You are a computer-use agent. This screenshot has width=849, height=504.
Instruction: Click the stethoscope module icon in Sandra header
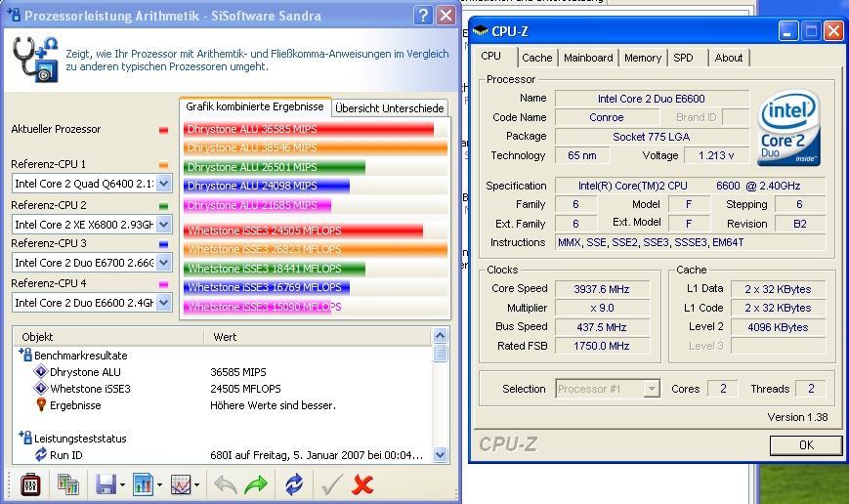pyautogui.click(x=35, y=60)
